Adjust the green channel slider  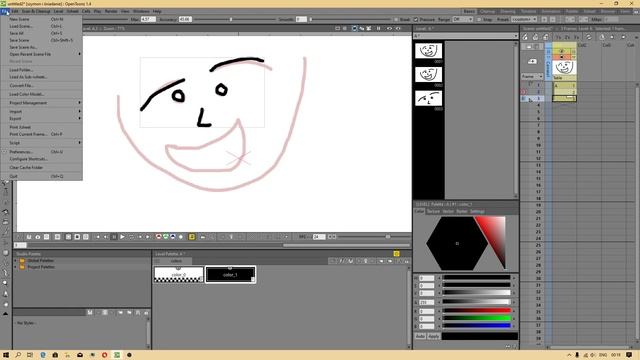coord(477,318)
